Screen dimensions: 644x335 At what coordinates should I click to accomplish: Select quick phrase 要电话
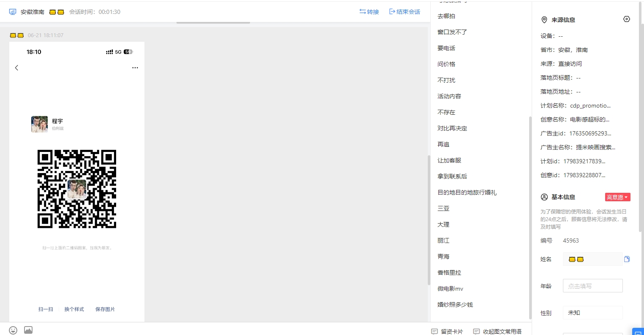[x=446, y=48]
